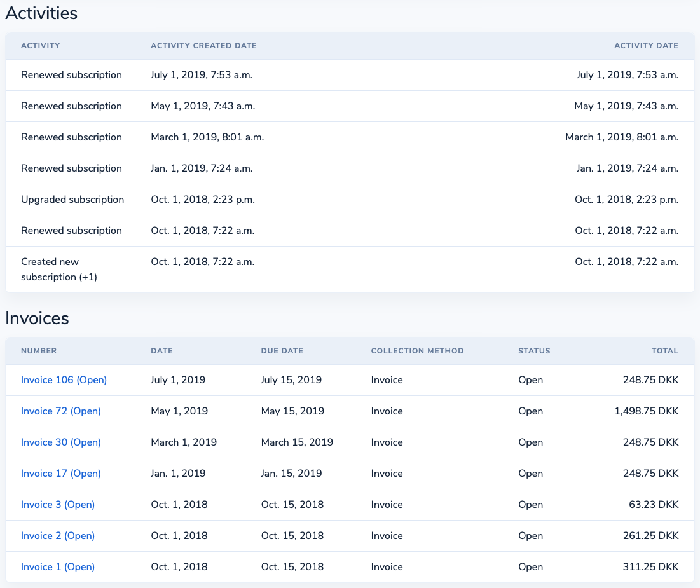Click the Activity Date column header
The image size is (700, 588).
click(646, 46)
